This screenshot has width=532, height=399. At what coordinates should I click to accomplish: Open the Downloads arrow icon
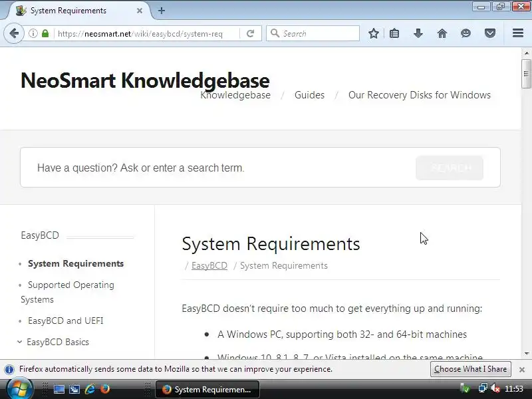coord(418,33)
